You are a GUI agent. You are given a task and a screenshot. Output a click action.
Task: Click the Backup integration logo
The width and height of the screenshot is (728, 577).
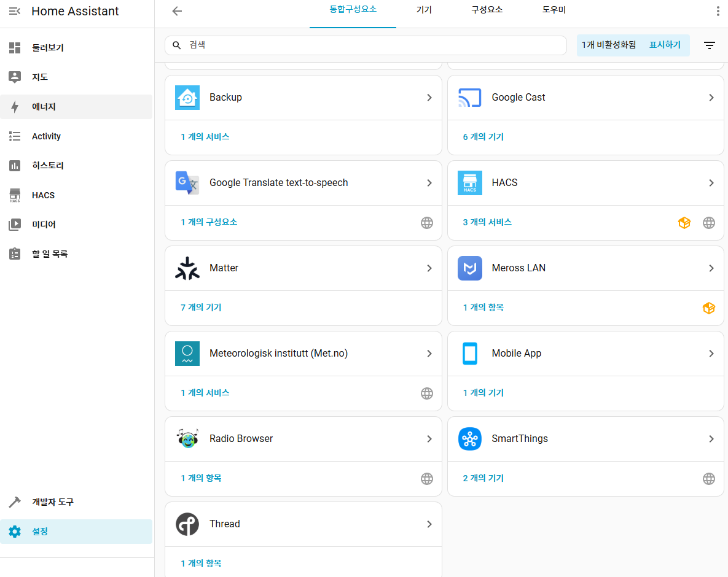[187, 98]
